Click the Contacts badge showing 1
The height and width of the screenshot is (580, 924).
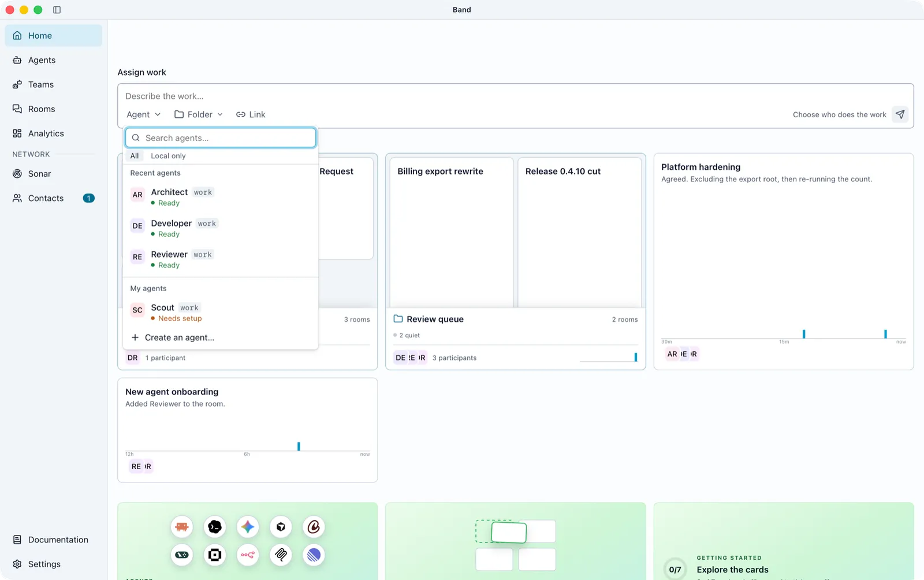(x=88, y=198)
